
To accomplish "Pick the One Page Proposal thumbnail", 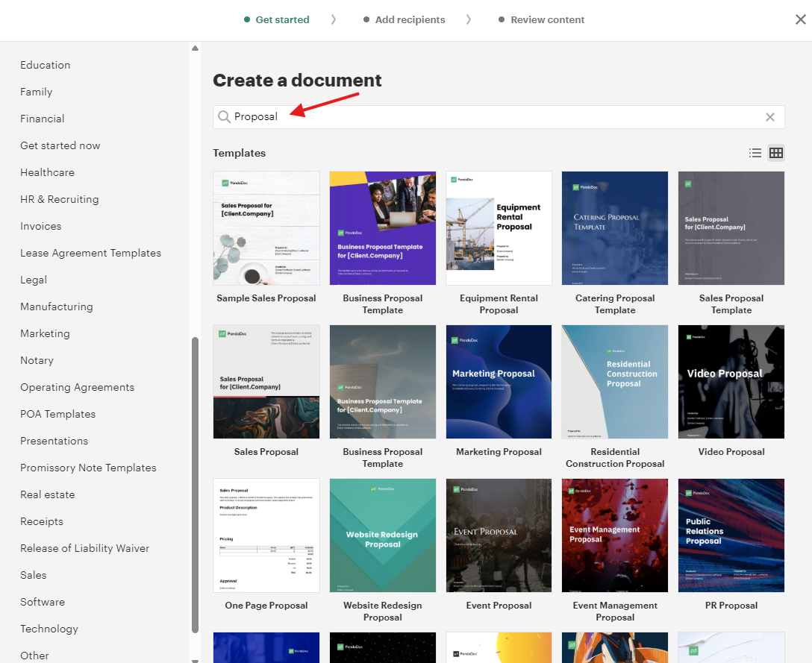I will tap(266, 535).
